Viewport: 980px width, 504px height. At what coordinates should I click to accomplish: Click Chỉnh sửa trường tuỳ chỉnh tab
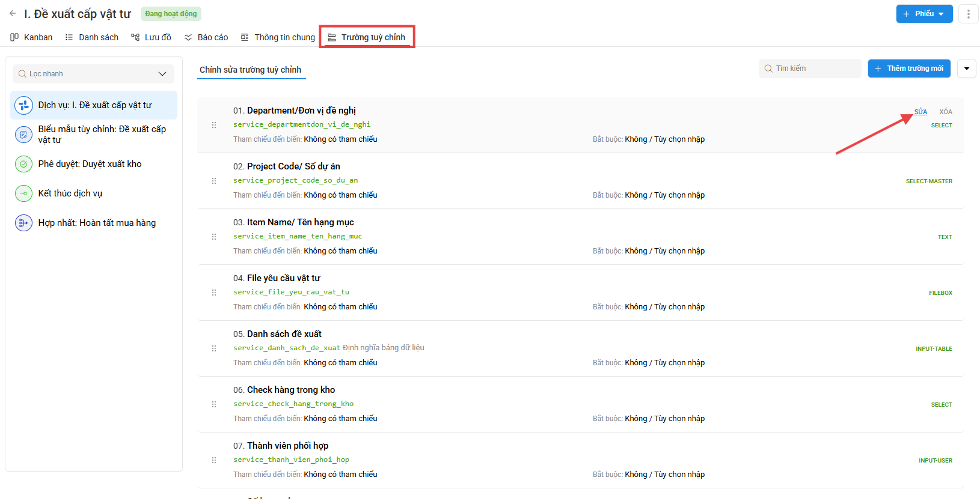point(250,70)
